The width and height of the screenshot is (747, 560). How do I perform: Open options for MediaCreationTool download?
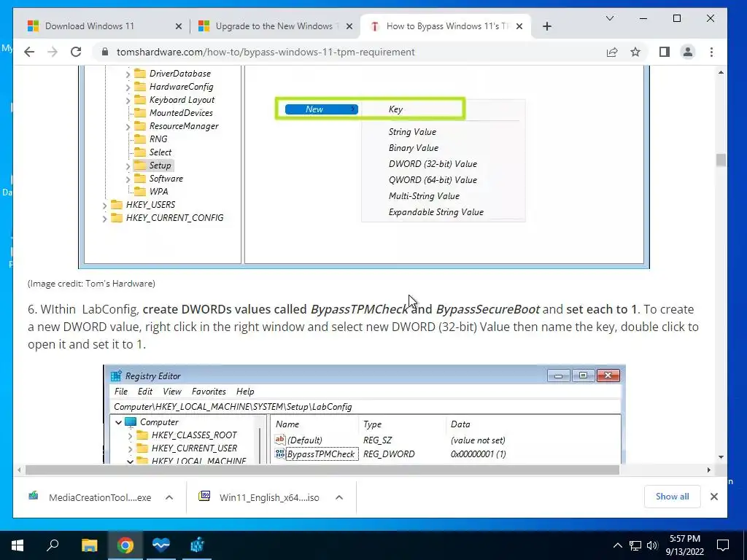pos(169,497)
